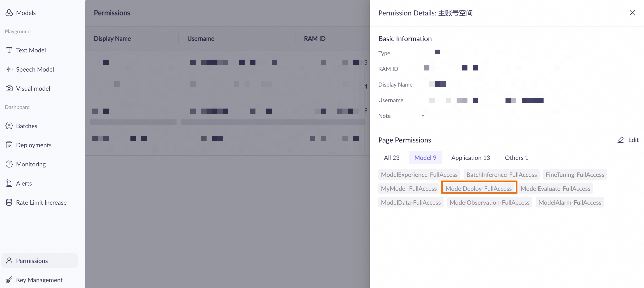Click the Visual model camera icon
This screenshot has width=644, height=288.
9,88
